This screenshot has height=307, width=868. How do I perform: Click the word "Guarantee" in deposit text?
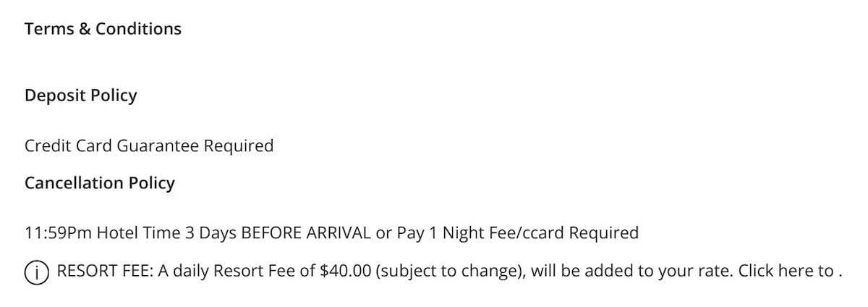(x=158, y=146)
